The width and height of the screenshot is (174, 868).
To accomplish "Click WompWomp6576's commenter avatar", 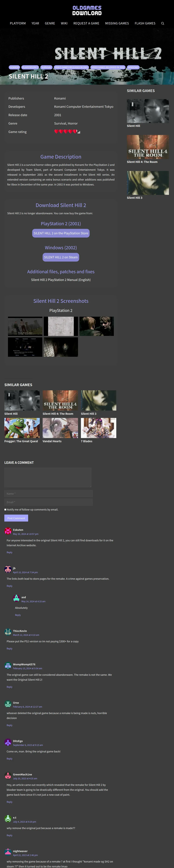I will pos(8,666).
